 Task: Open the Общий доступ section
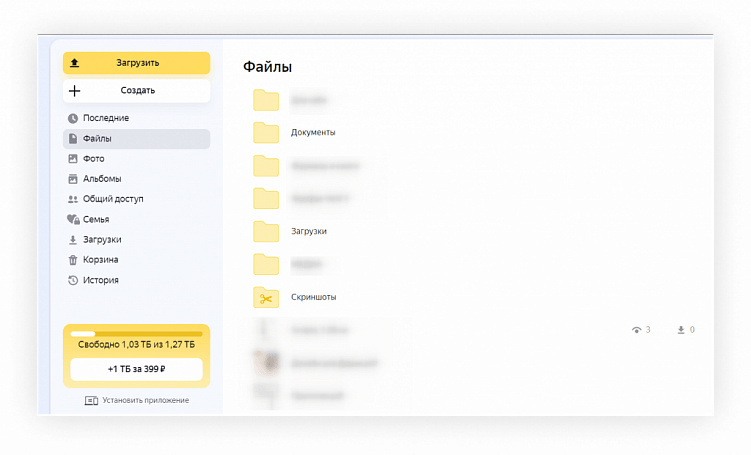click(137, 199)
